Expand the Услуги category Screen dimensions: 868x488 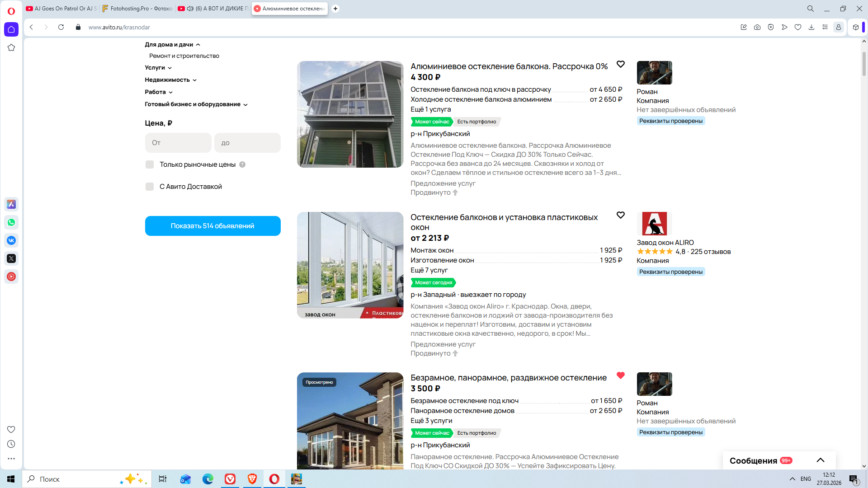pyautogui.click(x=158, y=68)
